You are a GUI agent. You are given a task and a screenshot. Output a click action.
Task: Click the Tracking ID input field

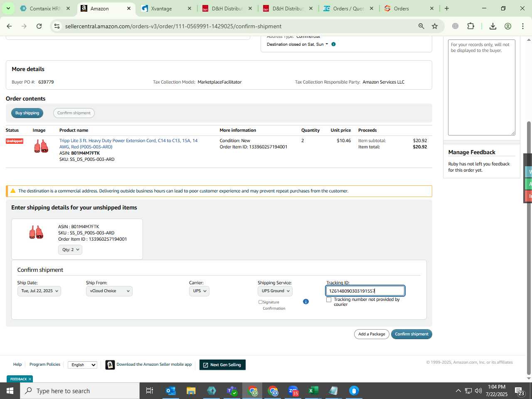[365, 291]
